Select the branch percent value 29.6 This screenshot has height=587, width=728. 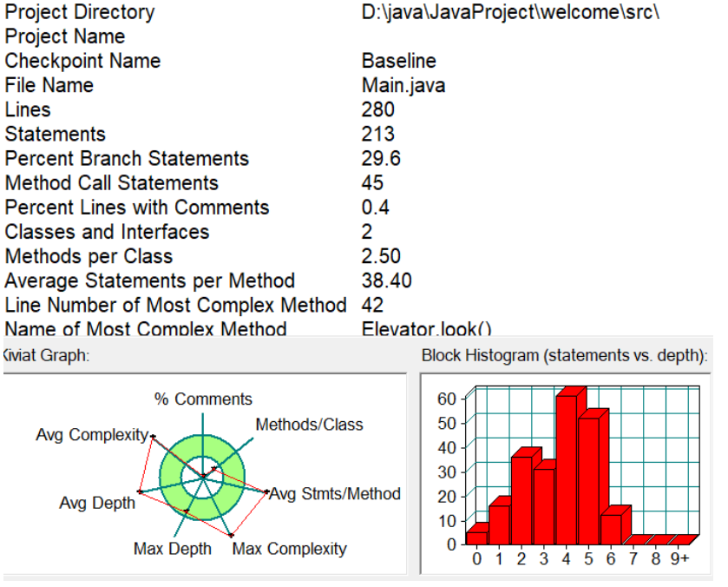[x=381, y=159]
